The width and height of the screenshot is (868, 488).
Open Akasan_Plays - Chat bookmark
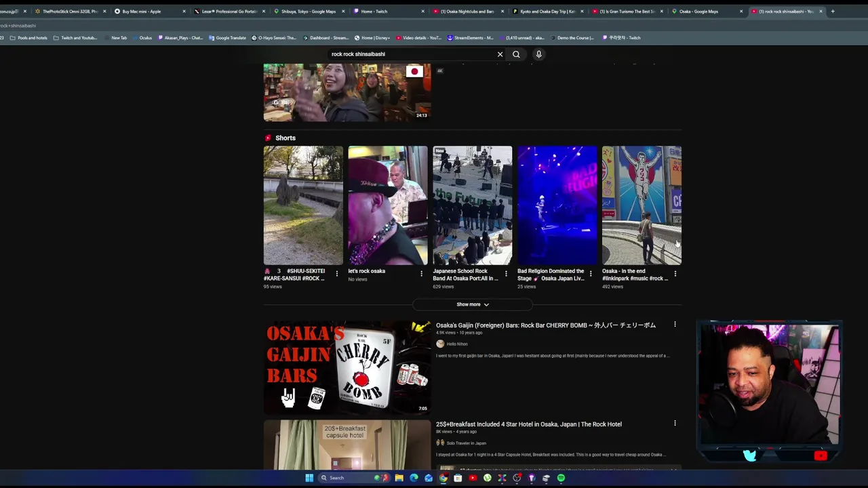(x=180, y=38)
